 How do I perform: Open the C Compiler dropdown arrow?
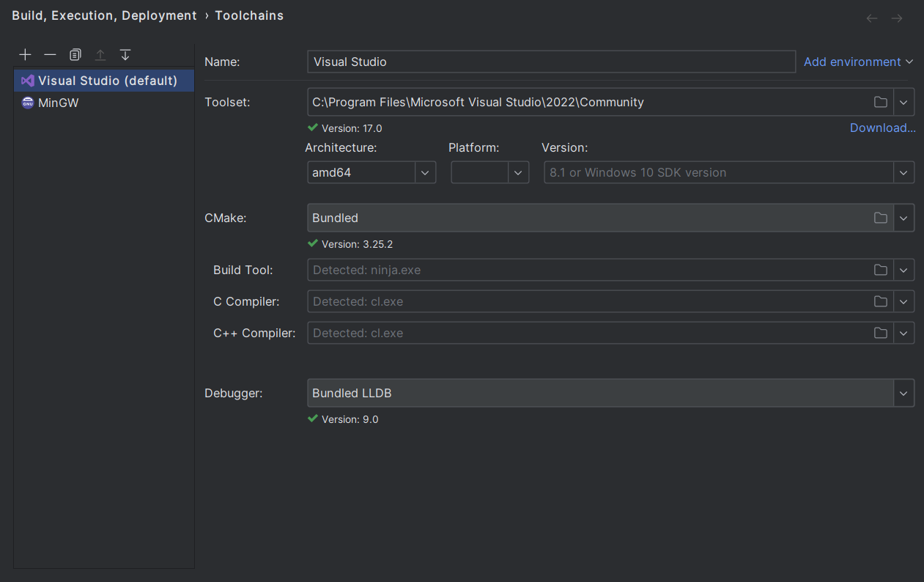903,302
